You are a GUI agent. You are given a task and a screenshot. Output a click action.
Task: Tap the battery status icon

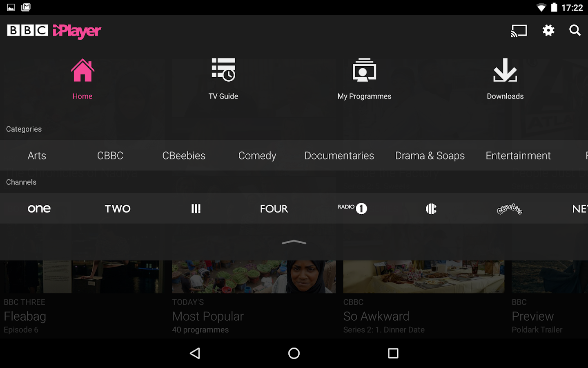click(x=554, y=7)
